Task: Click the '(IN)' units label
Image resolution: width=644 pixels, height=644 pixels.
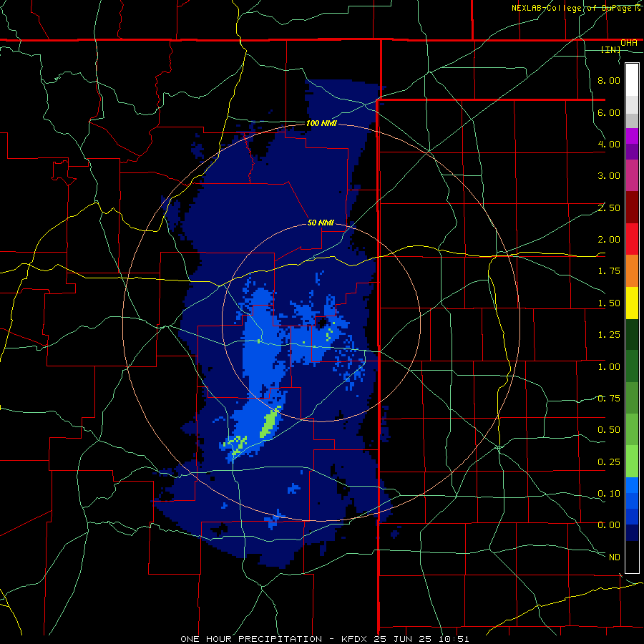Action: (x=611, y=49)
